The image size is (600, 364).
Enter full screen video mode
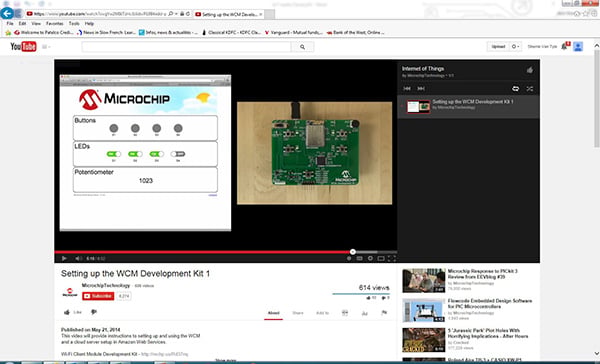391,258
